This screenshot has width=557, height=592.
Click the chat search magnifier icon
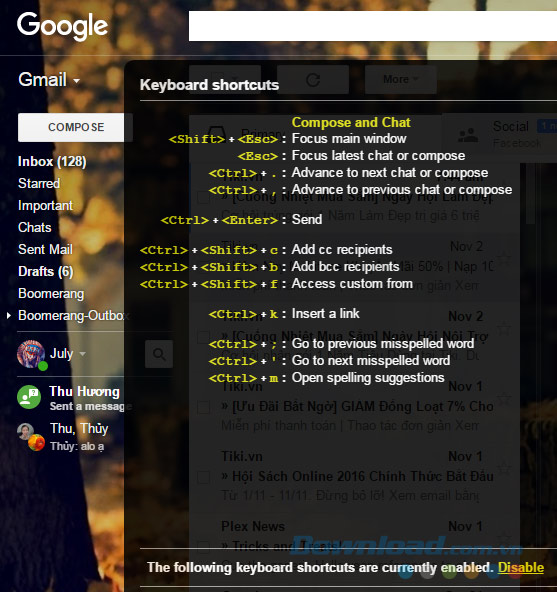(x=159, y=354)
